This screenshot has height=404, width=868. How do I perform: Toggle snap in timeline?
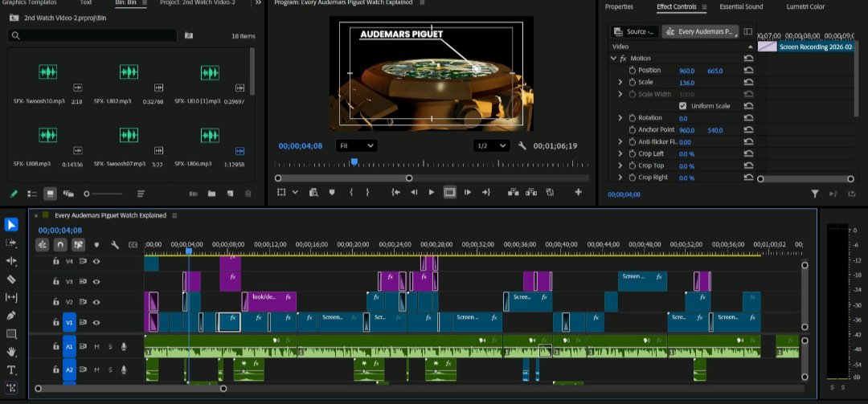coord(60,245)
